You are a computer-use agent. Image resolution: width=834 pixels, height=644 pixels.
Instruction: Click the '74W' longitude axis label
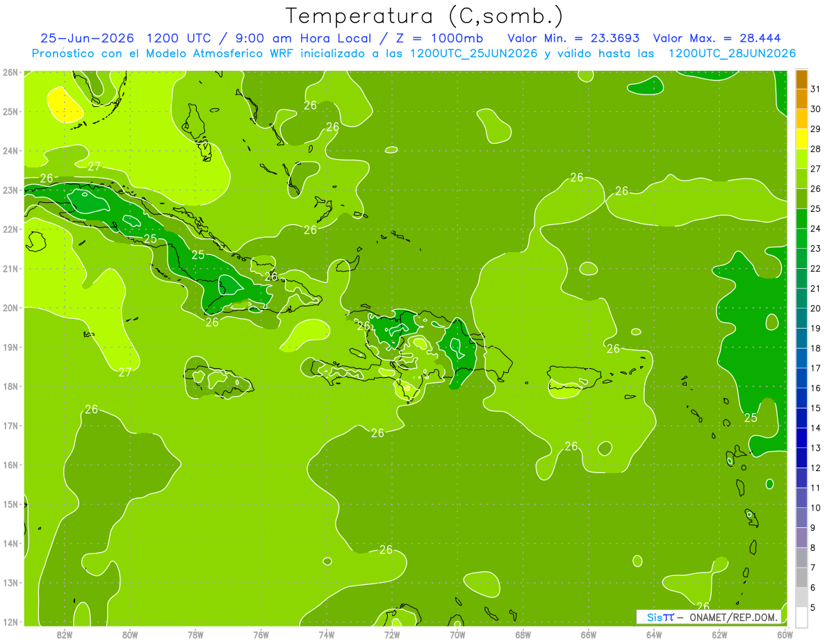click(x=327, y=634)
